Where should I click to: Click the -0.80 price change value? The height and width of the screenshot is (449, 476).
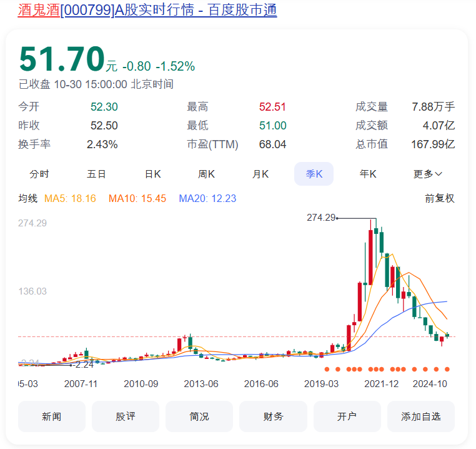pyautogui.click(x=137, y=66)
